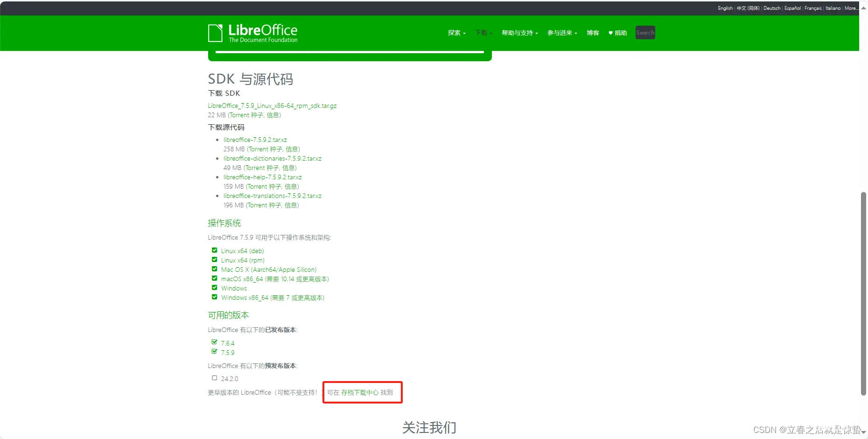Screen dimensions: 868x439
Task: Click checkmark icon beside Linux x64 (deb)
Action: pos(215,250)
